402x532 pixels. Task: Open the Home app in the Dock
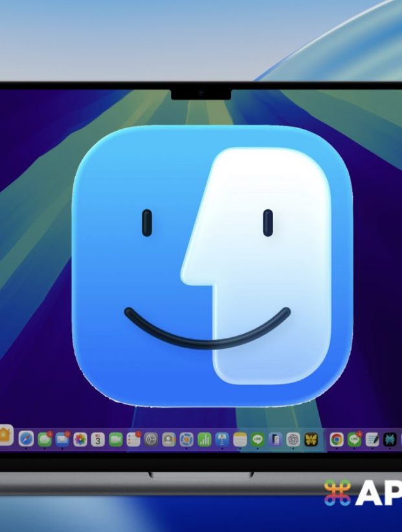[x=5, y=436]
